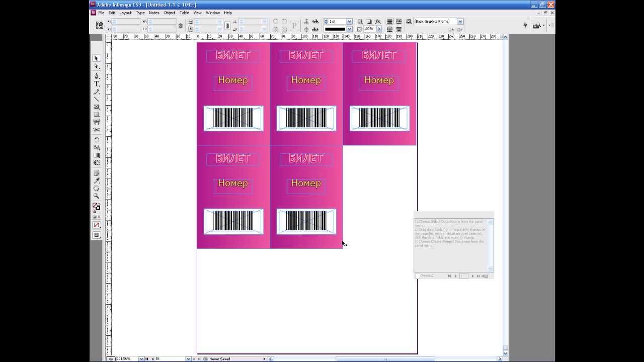Click the Never Saved status text
Screen dimensions: 644x362
click(220, 359)
